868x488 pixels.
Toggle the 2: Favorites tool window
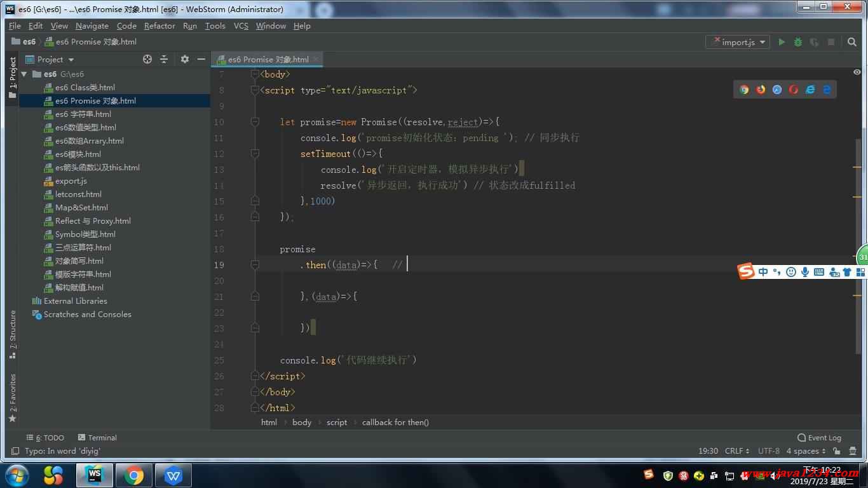[12, 398]
